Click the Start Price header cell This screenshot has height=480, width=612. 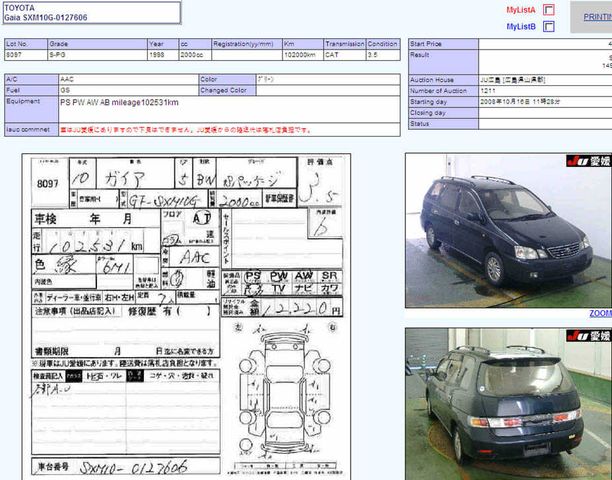click(x=443, y=44)
